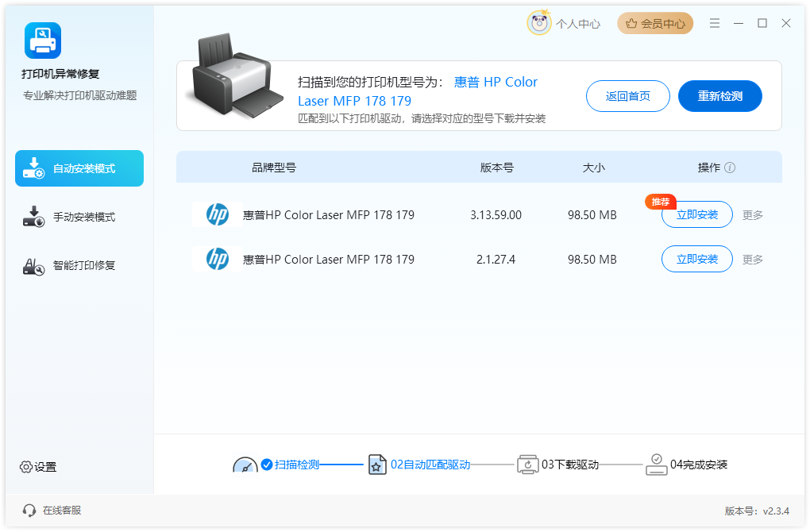Select version number 3.13.59.00 text
The image size is (810, 532).
496,215
